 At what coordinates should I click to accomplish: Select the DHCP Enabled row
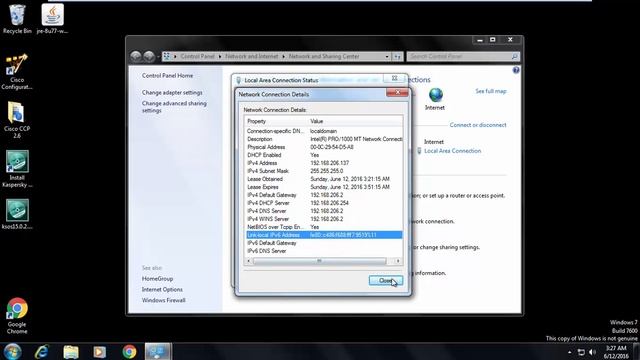[x=324, y=155]
